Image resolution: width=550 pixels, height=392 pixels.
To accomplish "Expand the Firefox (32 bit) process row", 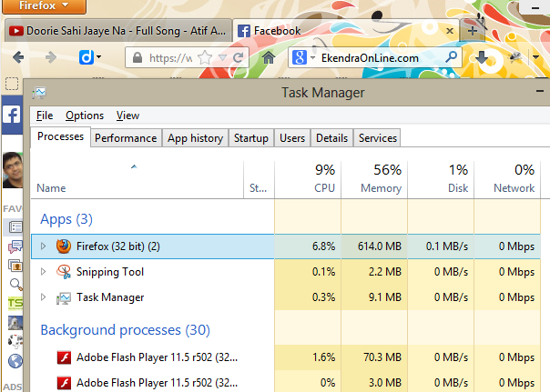I will [43, 246].
